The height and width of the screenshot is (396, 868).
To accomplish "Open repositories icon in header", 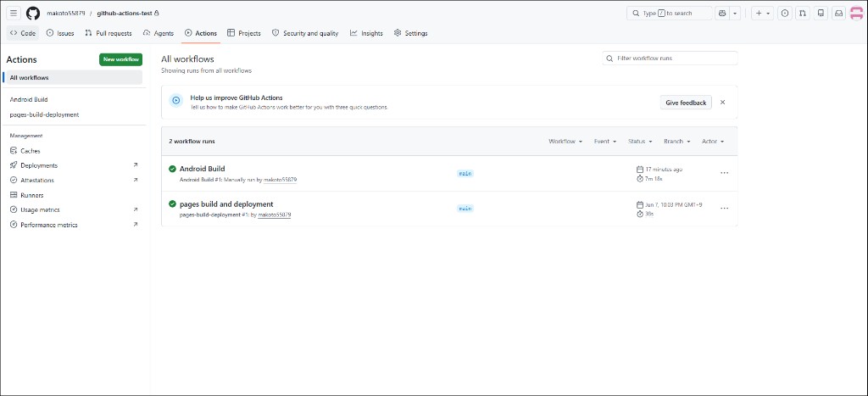I will [x=821, y=14].
